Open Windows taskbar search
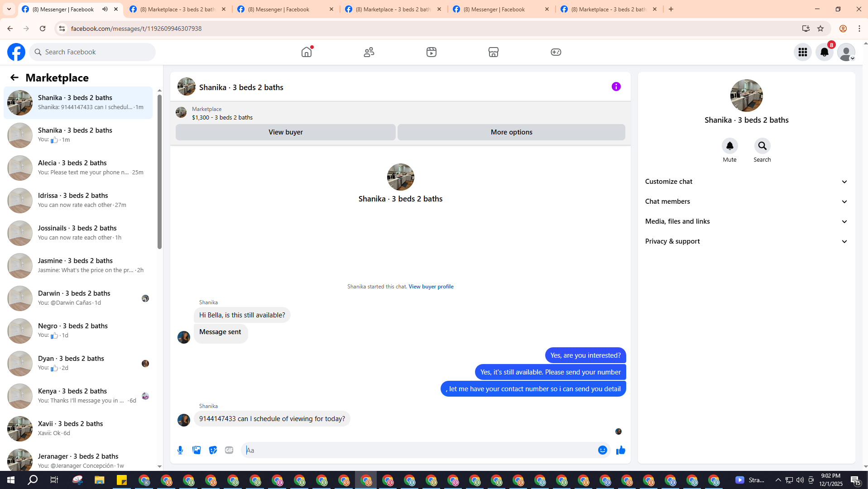Screen dimensions: 868x489 [33, 480]
